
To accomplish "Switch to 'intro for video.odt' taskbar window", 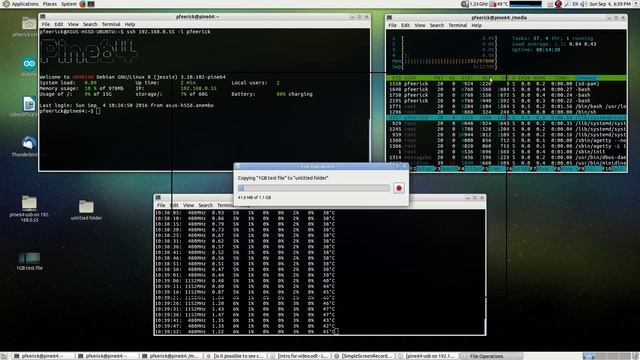I will (299, 356).
